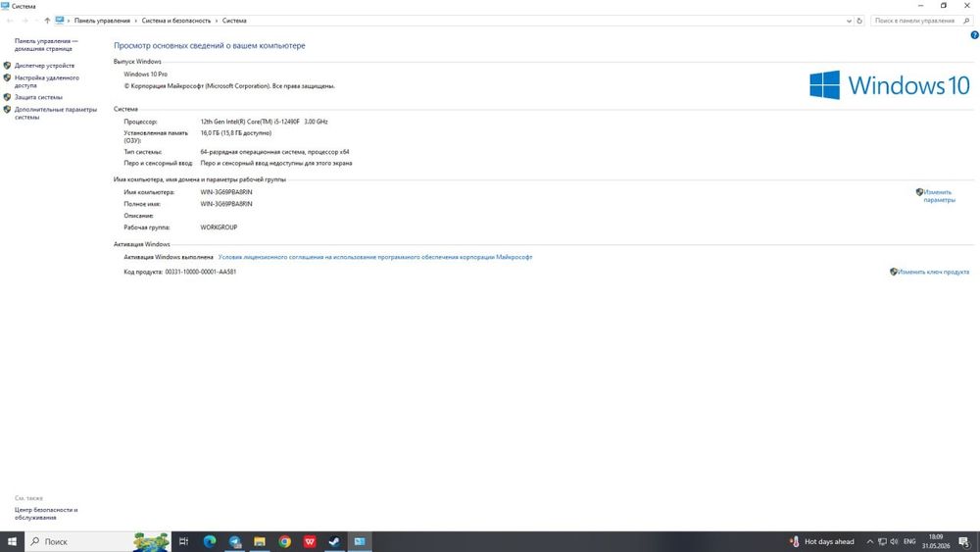Viewport: 980px width, 552px height.
Task: Switch the ENG input language indicator
Action: (910, 541)
